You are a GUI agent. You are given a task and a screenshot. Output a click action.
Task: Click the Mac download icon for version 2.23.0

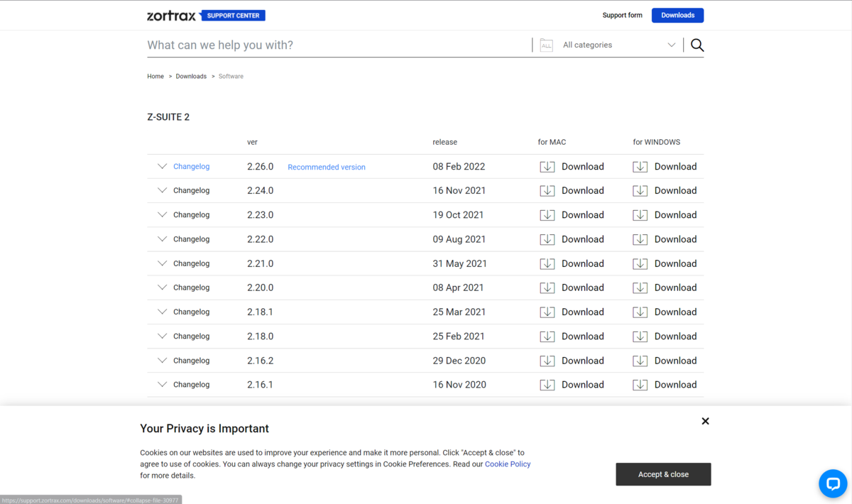click(547, 215)
